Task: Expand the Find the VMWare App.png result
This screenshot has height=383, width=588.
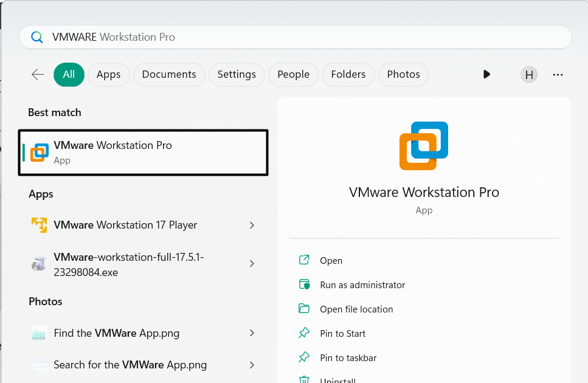Action: click(x=252, y=333)
